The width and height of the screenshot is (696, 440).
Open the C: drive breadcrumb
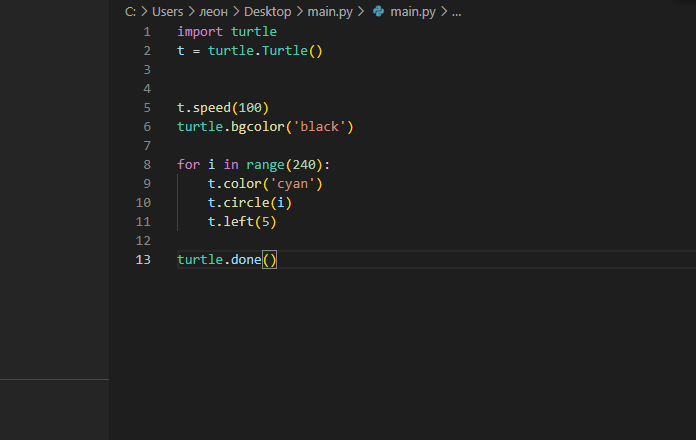click(130, 12)
